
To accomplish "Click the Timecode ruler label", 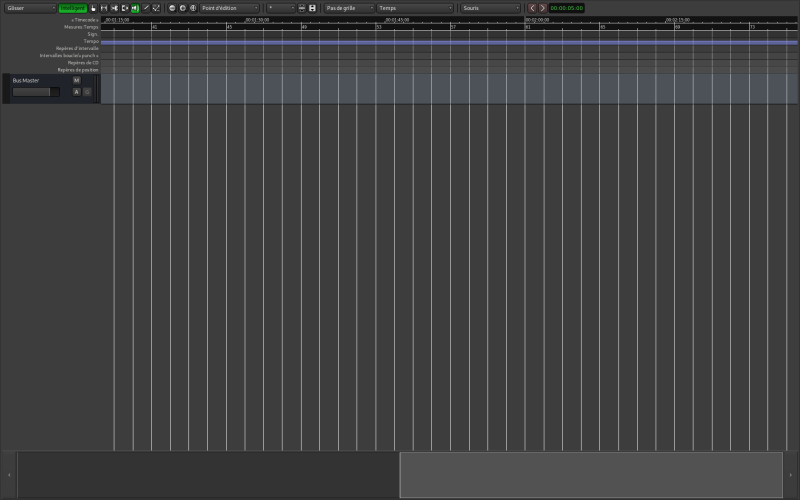I will [x=85, y=20].
